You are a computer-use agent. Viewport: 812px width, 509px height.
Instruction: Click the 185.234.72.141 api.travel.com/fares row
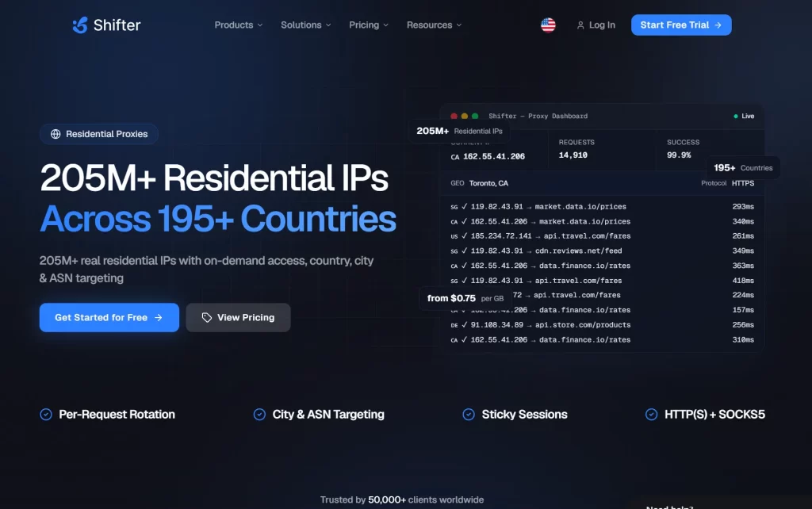(x=603, y=236)
